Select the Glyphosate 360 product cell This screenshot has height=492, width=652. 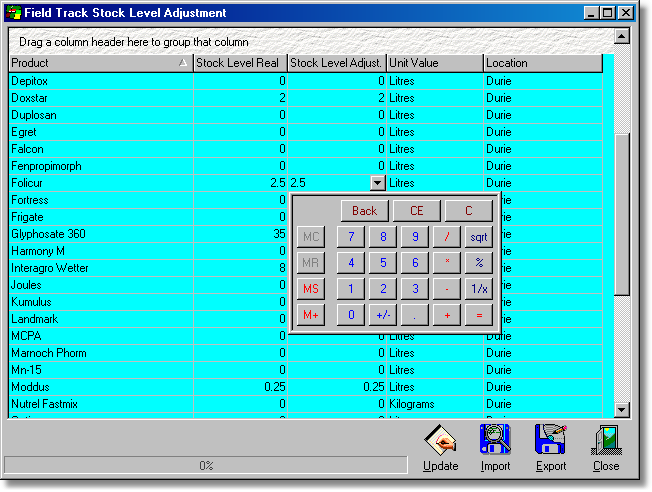[101, 234]
